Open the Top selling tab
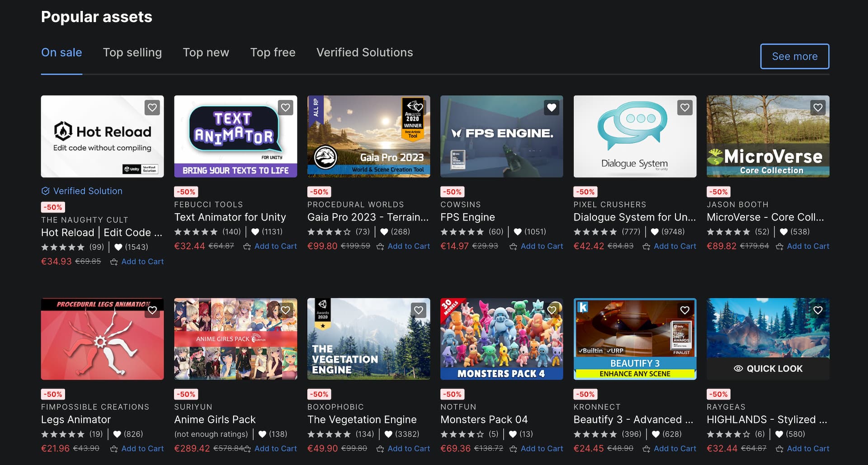Image resolution: width=868 pixels, height=465 pixels. click(132, 52)
